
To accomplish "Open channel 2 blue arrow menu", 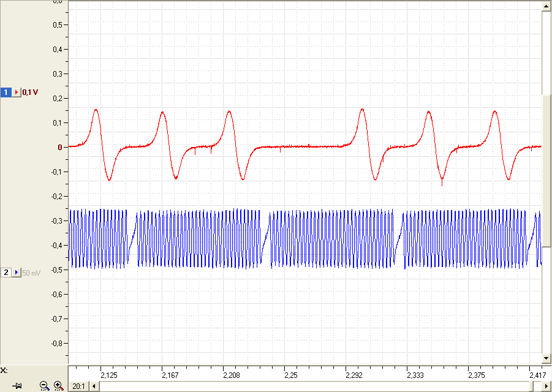I will 17,273.
